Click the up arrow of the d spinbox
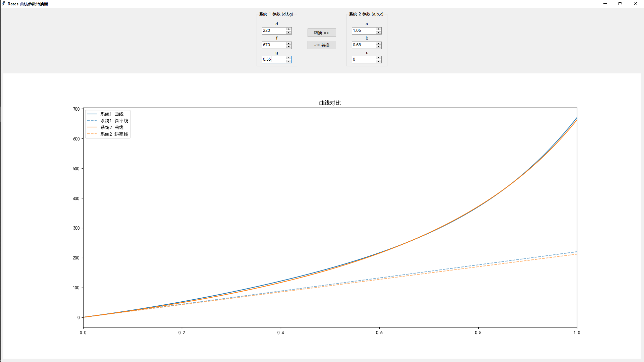Screen dimensions: 644x362 click(x=288, y=29)
